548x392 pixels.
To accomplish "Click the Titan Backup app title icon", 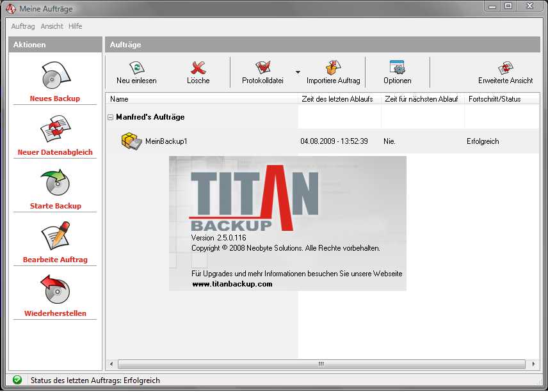I will (x=11, y=9).
